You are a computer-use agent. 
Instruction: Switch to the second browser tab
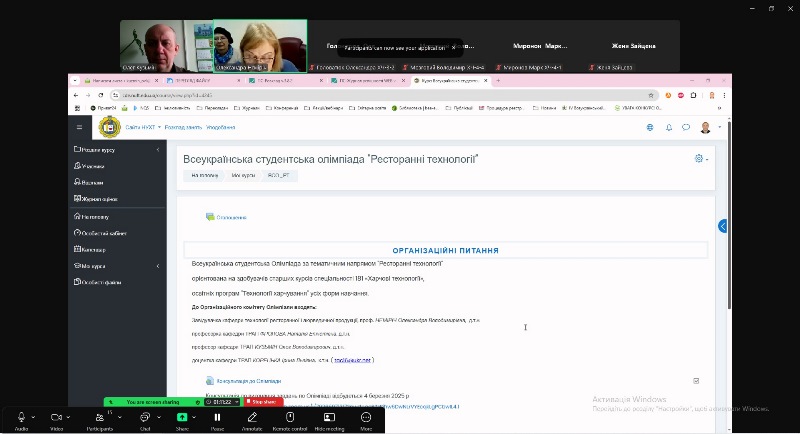coord(204,81)
